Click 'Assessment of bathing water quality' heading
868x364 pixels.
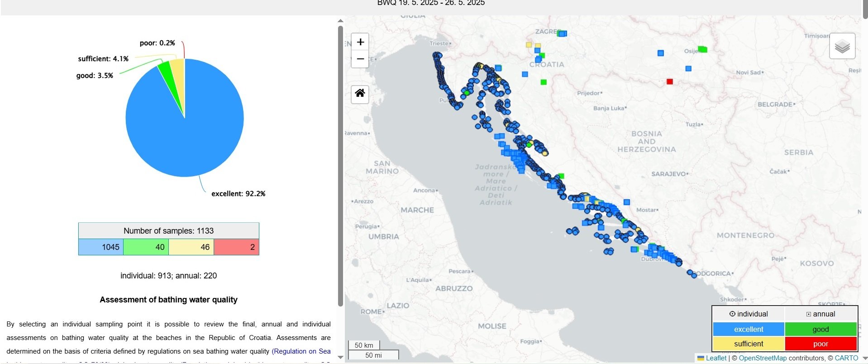169,300
